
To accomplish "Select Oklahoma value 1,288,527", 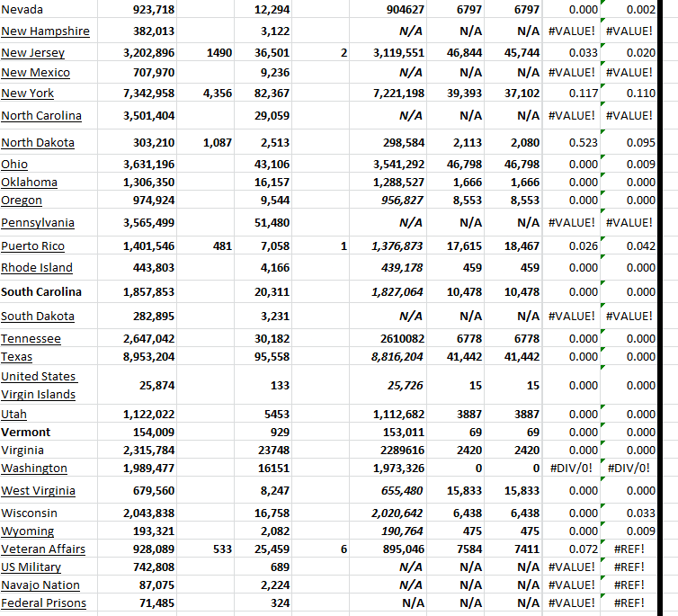I will click(388, 183).
